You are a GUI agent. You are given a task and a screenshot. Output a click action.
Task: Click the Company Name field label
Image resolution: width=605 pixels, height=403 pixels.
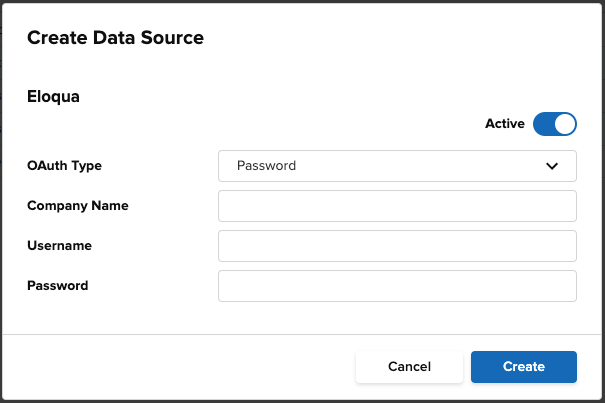(78, 206)
